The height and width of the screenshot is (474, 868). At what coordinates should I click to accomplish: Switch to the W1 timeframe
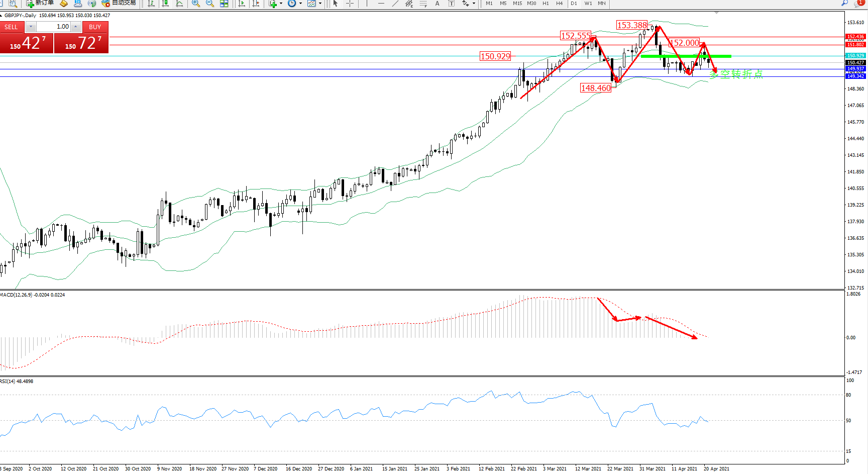(x=588, y=4)
